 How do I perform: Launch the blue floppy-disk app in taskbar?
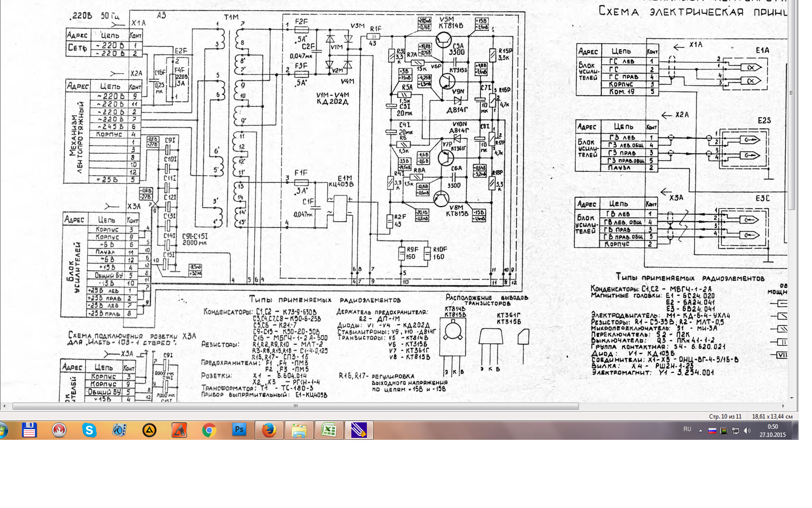click(x=29, y=430)
